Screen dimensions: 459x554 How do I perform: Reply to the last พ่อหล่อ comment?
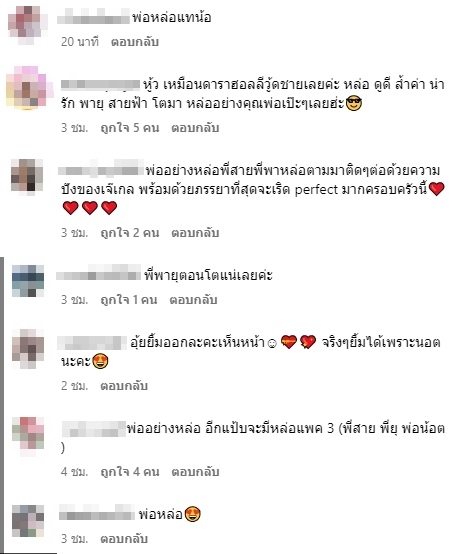point(124,538)
